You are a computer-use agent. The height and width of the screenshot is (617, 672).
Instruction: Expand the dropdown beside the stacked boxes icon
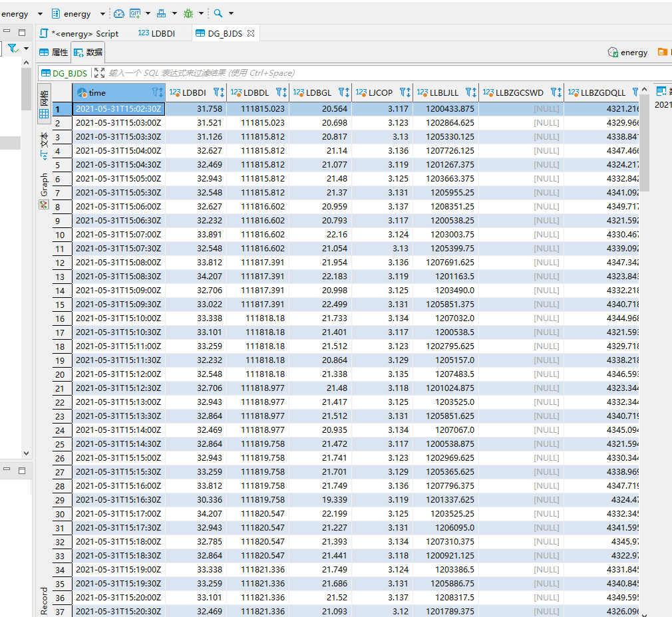point(174,13)
